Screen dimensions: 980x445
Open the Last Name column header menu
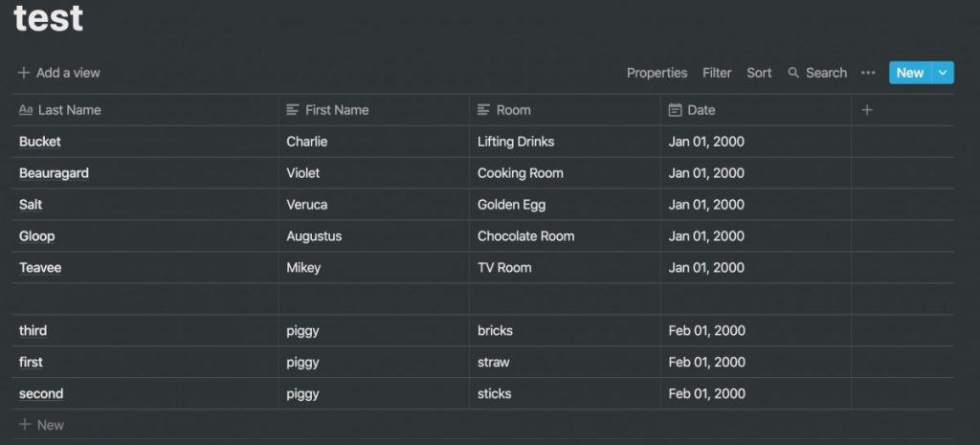pos(145,110)
